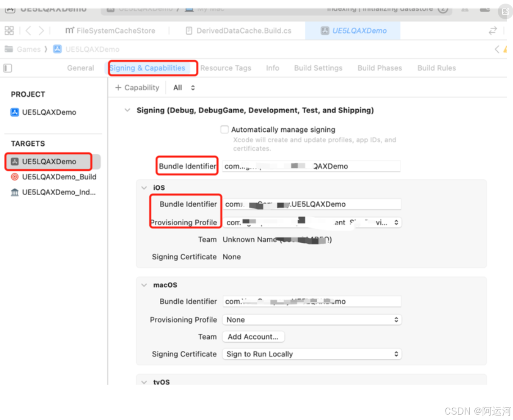Open the iOS Provisioning Profile dropdown

coord(312,223)
